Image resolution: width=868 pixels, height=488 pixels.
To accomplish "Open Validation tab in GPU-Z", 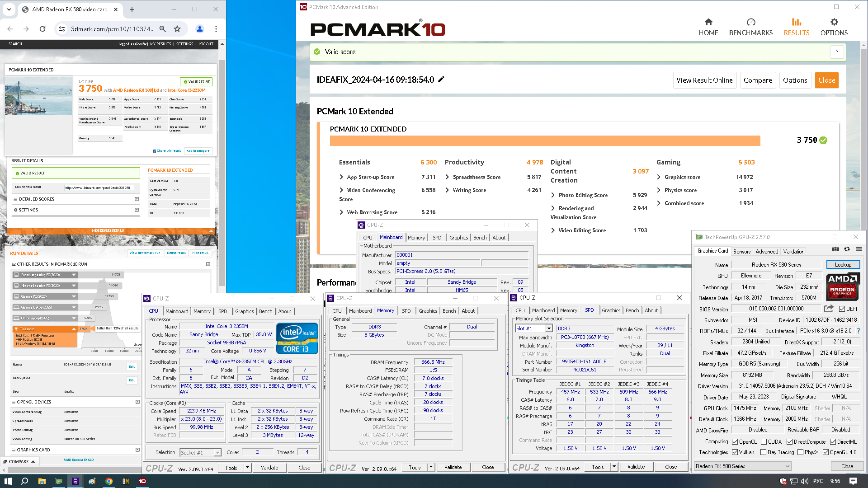I will point(794,252).
